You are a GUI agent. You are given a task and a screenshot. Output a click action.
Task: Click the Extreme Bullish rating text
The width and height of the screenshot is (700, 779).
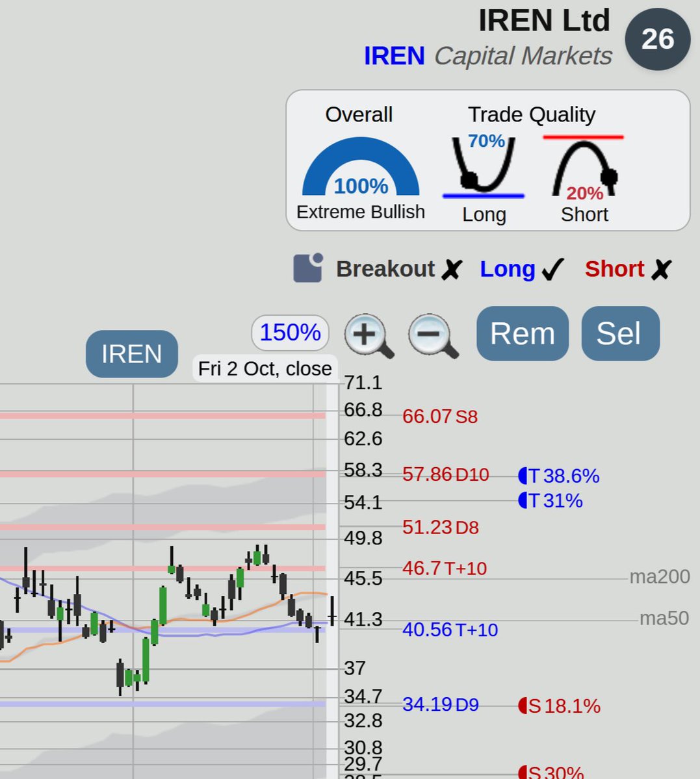361,212
